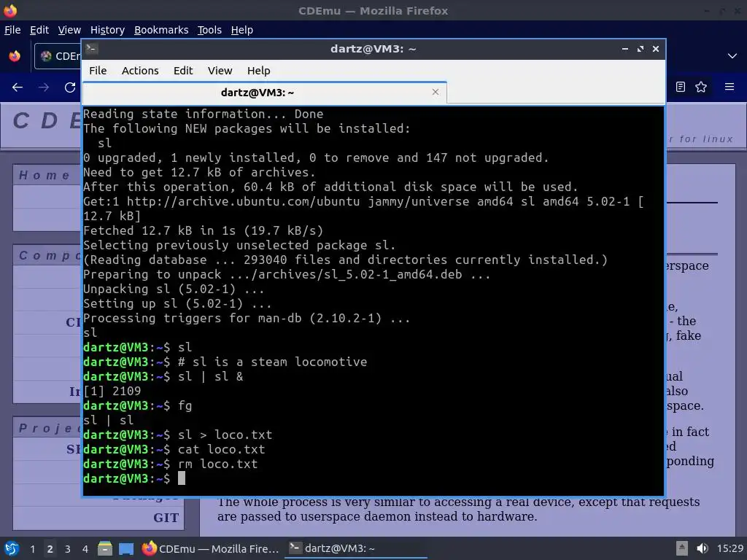Open the volume control tray icon

[702, 548]
